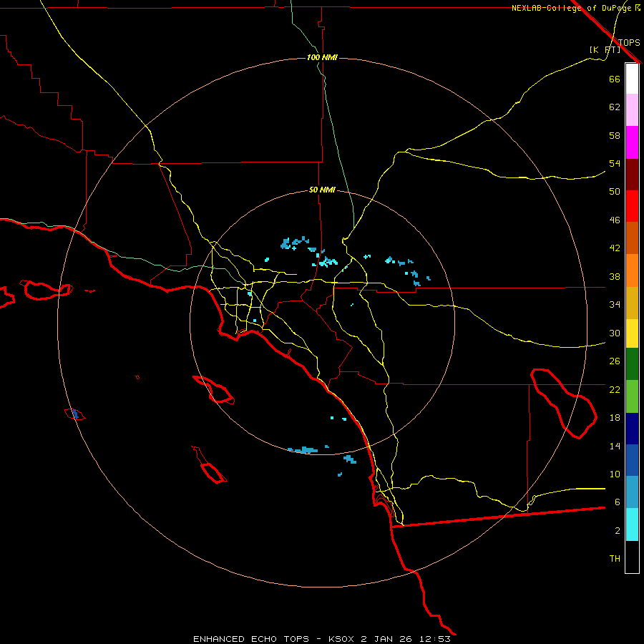Click the white swatch in the tops legend
This screenshot has width=644, height=644.
tap(632, 79)
